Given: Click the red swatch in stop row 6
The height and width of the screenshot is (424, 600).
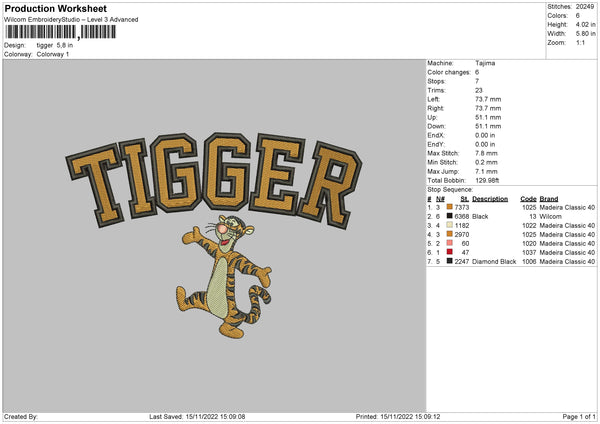Looking at the screenshot, I should (x=450, y=252).
